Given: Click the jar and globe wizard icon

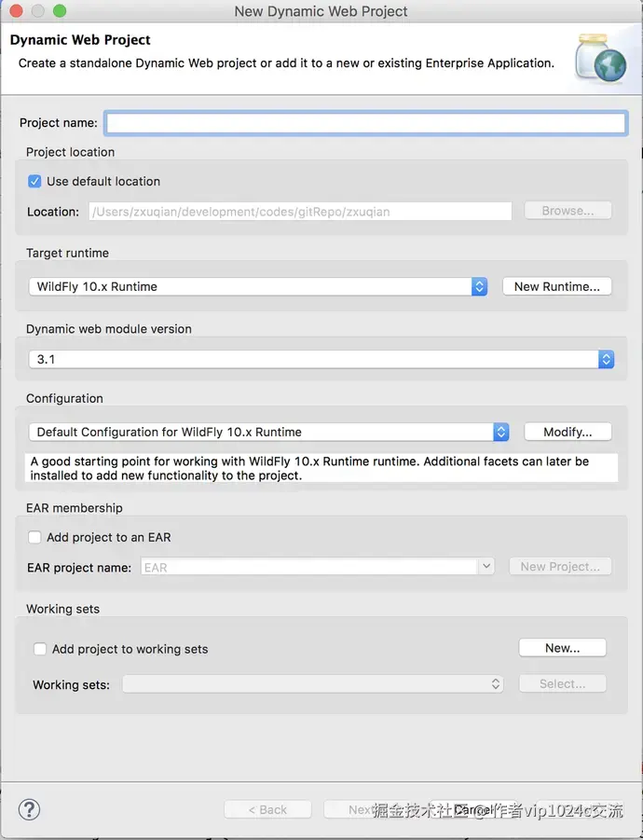Looking at the screenshot, I should click(602, 56).
